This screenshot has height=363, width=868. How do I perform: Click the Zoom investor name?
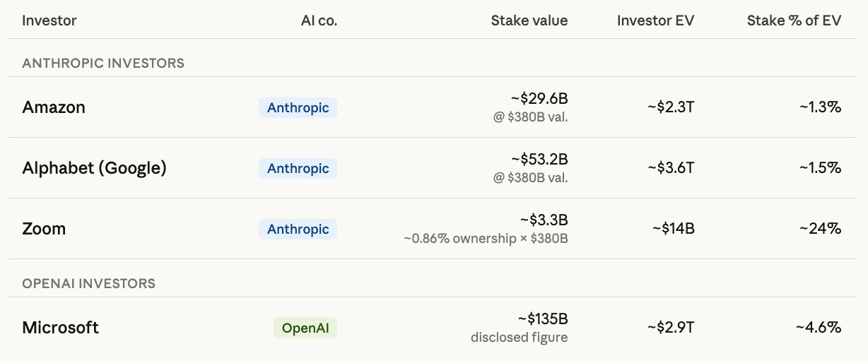click(x=44, y=229)
